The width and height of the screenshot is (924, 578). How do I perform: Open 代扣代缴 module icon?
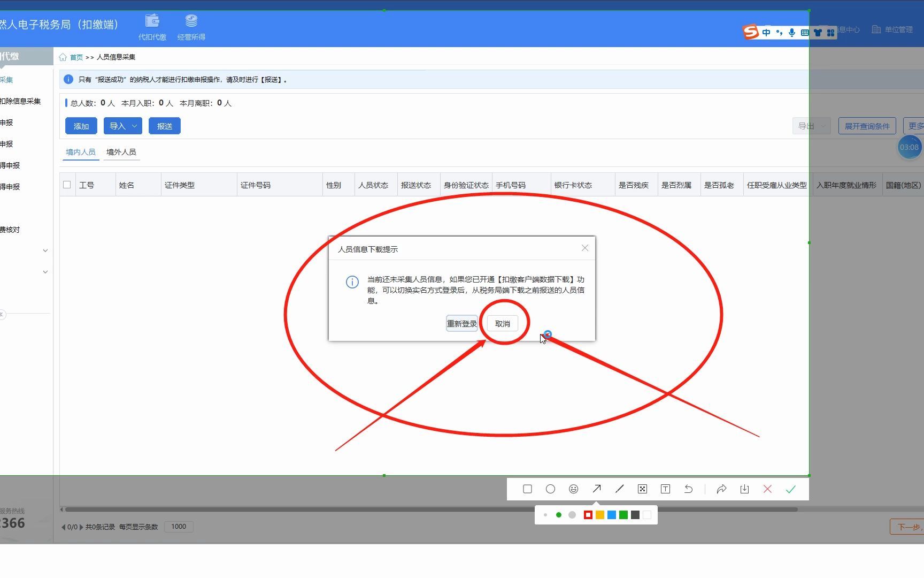coord(152,27)
